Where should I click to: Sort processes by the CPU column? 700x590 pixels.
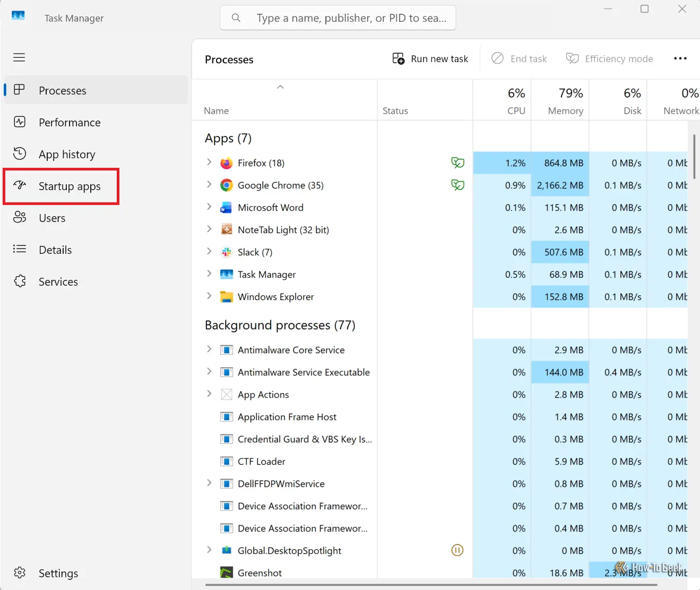pyautogui.click(x=502, y=100)
